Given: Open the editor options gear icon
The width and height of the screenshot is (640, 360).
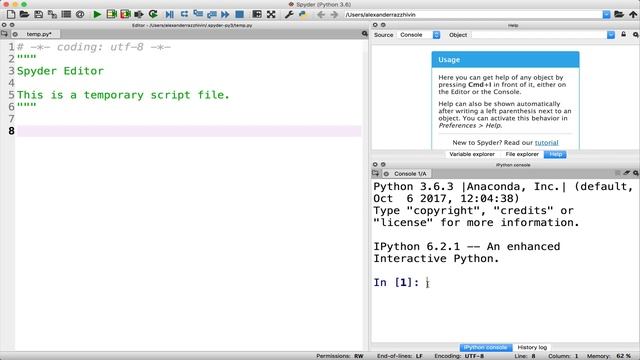Looking at the screenshot, I should coord(364,34).
